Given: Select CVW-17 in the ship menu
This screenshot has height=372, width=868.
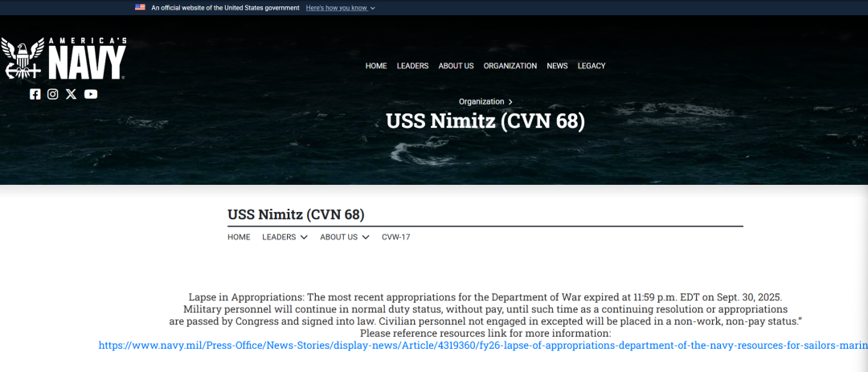Looking at the screenshot, I should 395,237.
